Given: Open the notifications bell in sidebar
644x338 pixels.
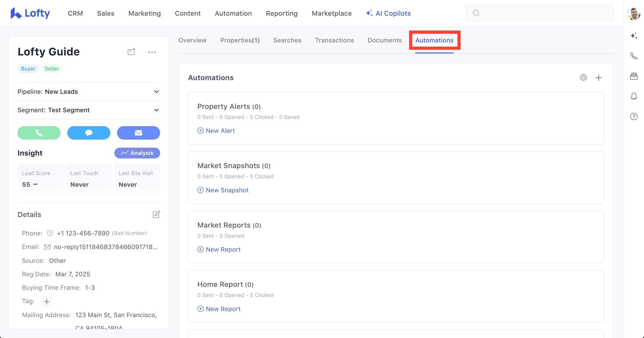Looking at the screenshot, I should point(633,96).
